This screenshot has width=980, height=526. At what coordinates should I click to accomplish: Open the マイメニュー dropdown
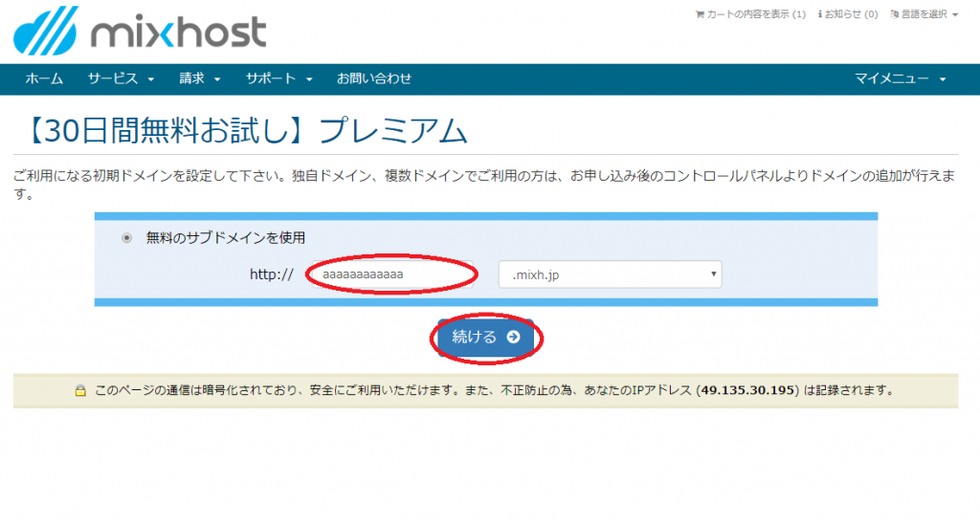pos(901,78)
